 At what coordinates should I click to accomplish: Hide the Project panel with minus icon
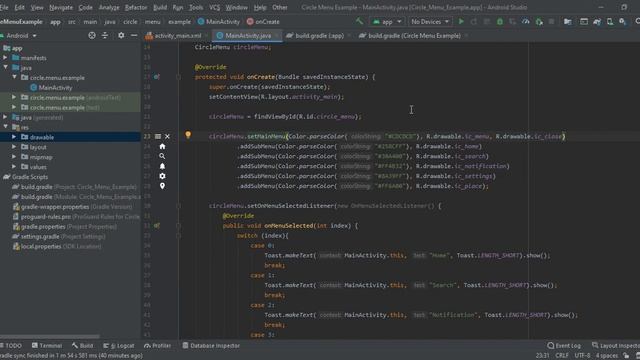(134, 36)
